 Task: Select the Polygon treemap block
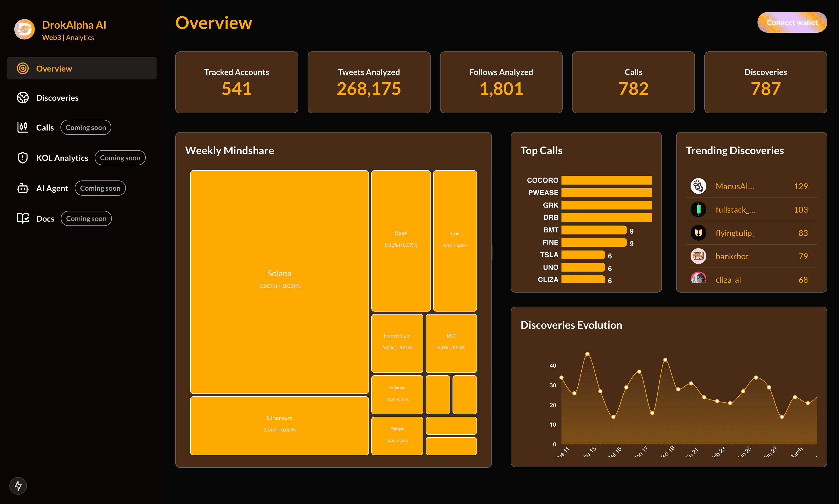click(x=397, y=436)
